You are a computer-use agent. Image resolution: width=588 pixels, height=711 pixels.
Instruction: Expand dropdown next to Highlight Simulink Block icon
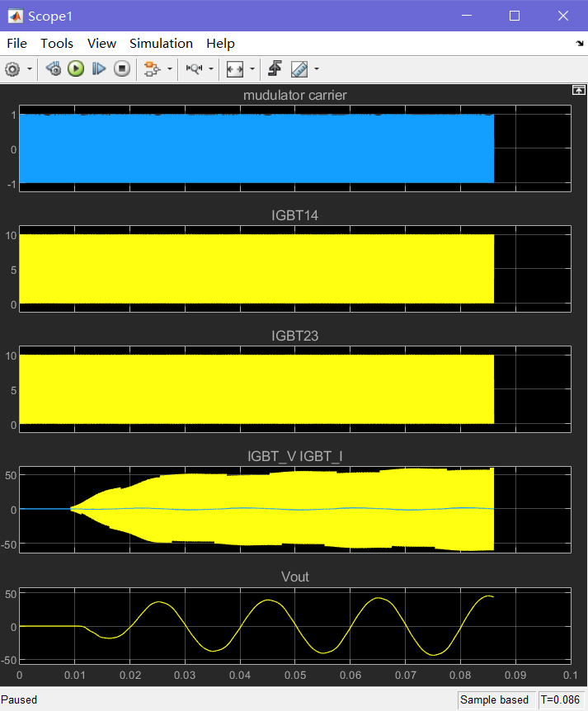[170, 69]
